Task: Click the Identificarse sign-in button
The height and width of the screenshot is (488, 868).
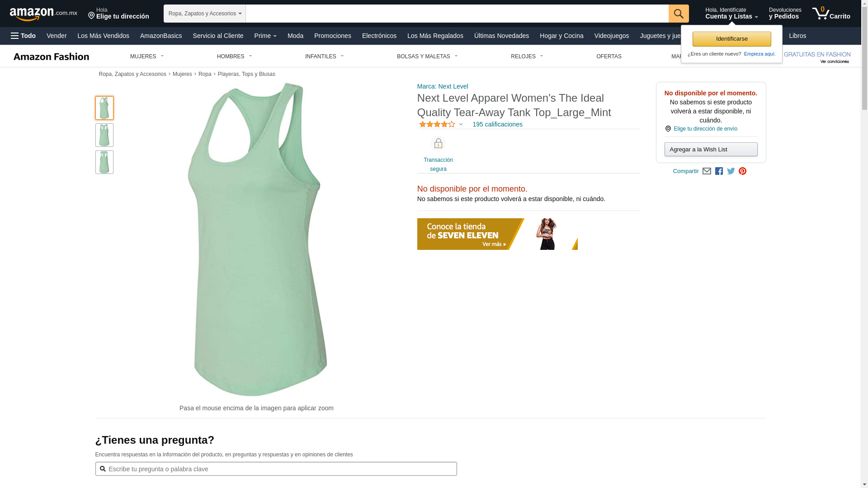Action: [731, 39]
